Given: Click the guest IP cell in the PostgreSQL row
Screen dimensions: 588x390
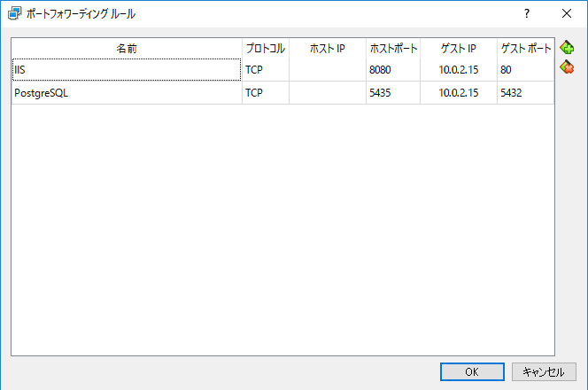Looking at the screenshot, I should (458, 93).
